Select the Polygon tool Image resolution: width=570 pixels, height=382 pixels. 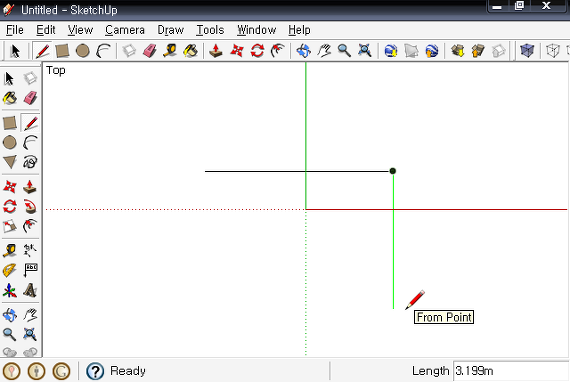click(9, 162)
